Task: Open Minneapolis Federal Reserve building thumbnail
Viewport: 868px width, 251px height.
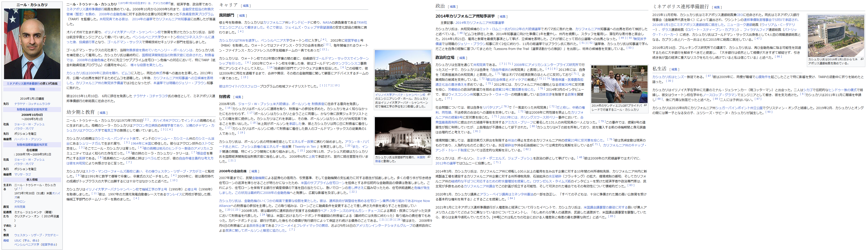Action: pos(836,36)
